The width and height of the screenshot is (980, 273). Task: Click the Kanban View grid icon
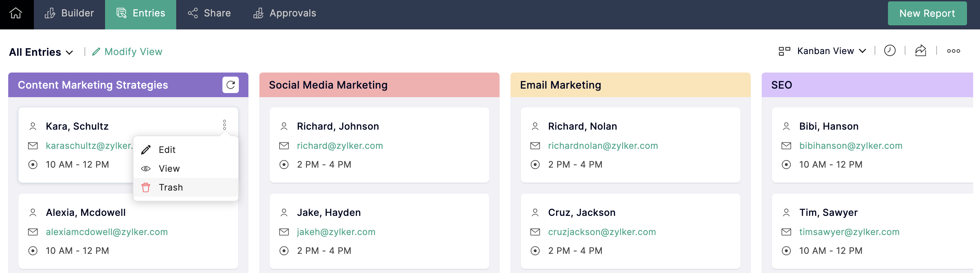(x=784, y=51)
